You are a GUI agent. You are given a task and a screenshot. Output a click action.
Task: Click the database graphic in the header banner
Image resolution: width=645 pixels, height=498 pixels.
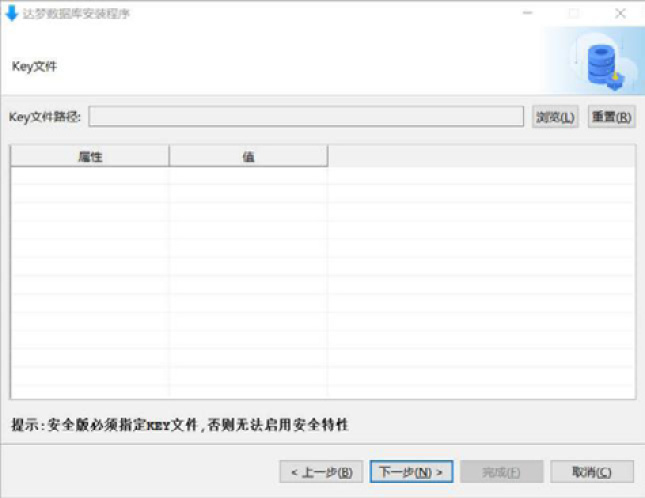[x=605, y=62]
